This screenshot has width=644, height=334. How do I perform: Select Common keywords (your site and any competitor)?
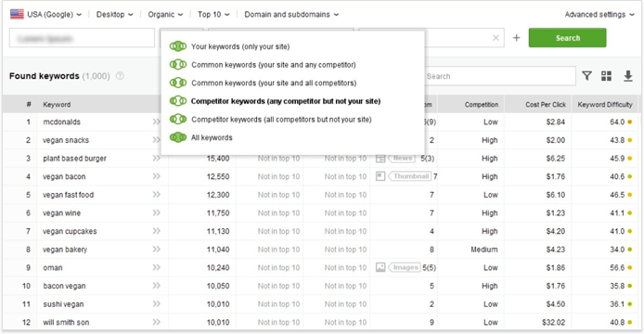(274, 65)
